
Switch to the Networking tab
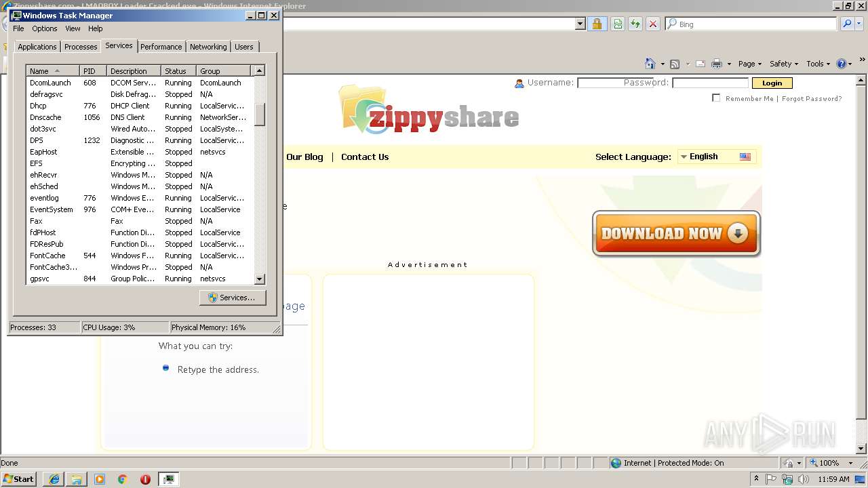click(208, 47)
